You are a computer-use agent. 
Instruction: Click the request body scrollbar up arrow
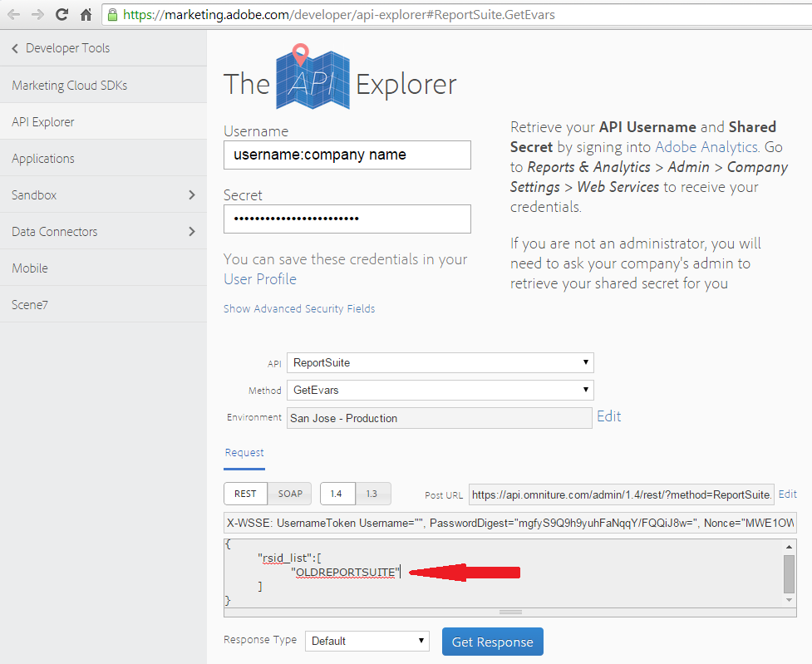coord(790,547)
